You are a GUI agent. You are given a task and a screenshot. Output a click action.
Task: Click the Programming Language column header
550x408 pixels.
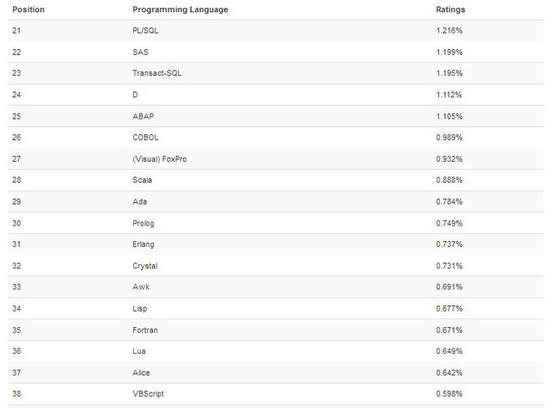(180, 9)
